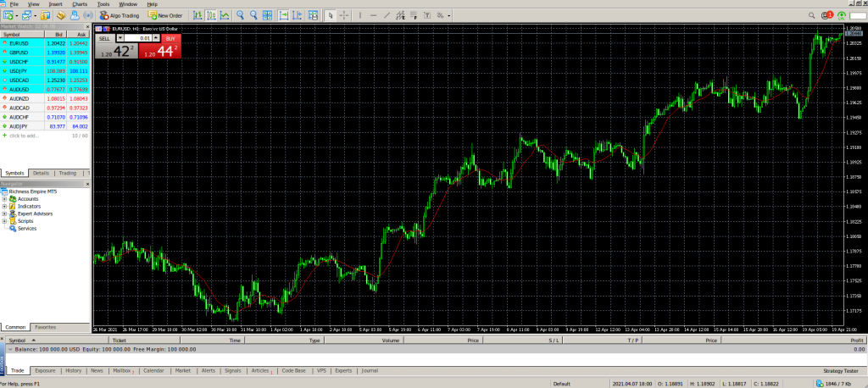868x388 pixels.
Task: Expand the Accounts tree node
Action: [4, 199]
